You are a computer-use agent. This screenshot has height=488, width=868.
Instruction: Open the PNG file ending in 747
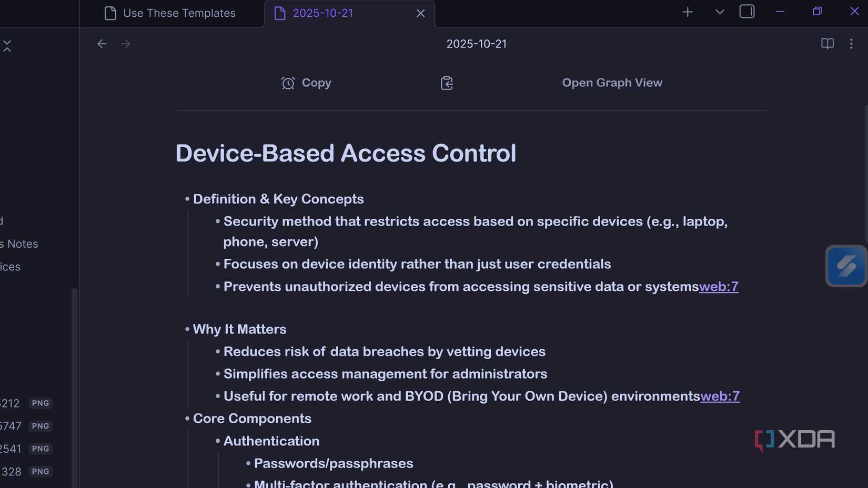(12, 426)
